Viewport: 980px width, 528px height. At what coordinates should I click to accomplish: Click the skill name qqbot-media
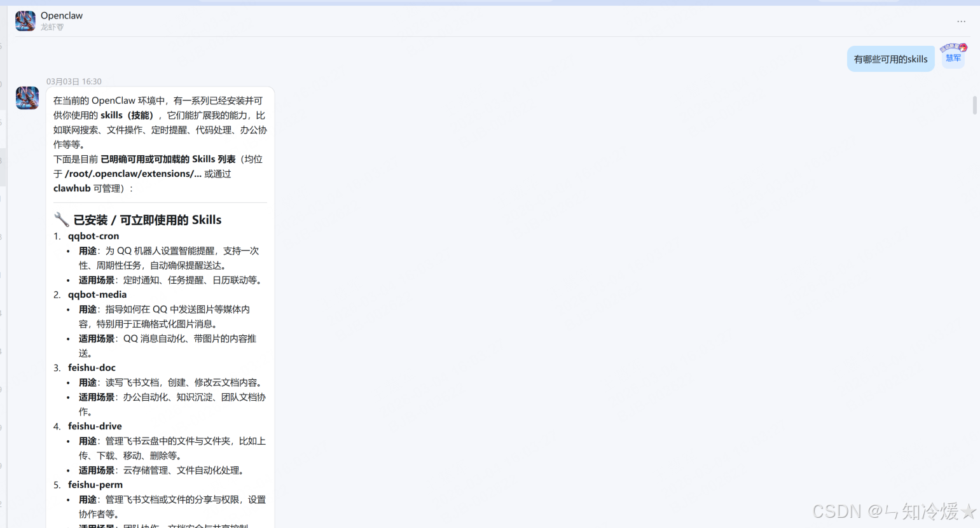pos(97,295)
